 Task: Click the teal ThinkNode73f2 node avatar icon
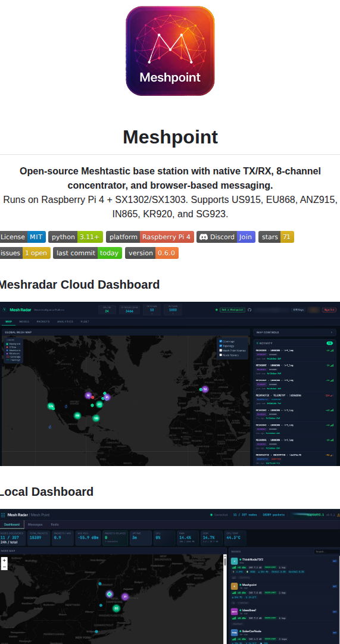[235, 561]
